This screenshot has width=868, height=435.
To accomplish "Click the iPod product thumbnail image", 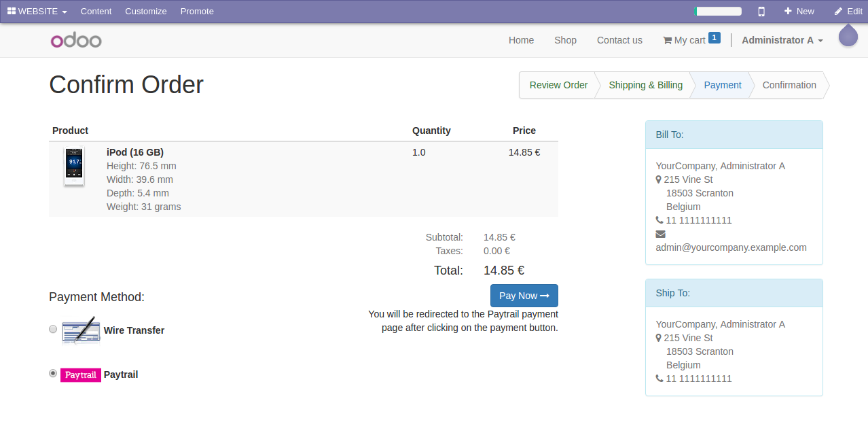I will [73, 167].
